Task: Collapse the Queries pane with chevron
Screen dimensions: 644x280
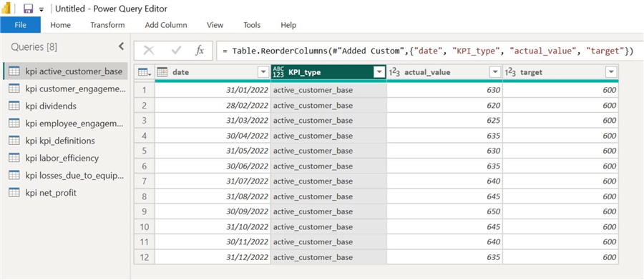Action: (x=121, y=46)
